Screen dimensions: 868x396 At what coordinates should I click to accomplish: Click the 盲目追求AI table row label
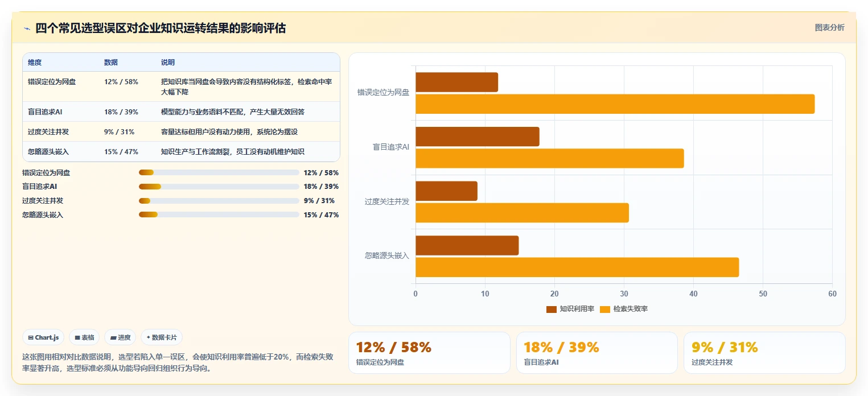pyautogui.click(x=45, y=112)
